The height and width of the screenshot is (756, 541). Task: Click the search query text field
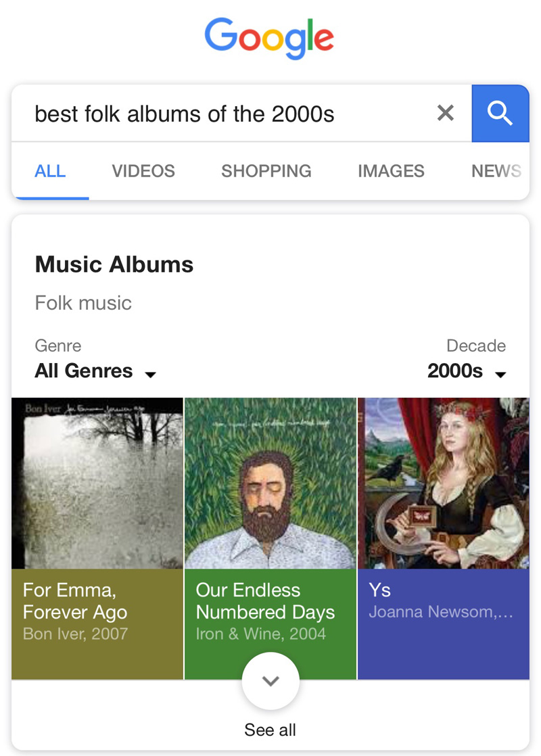point(223,114)
